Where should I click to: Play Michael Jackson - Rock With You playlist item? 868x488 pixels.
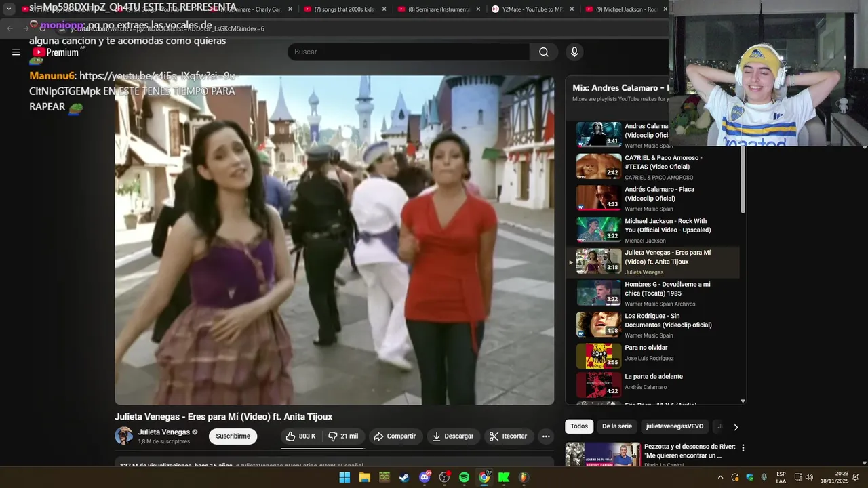coord(652,230)
